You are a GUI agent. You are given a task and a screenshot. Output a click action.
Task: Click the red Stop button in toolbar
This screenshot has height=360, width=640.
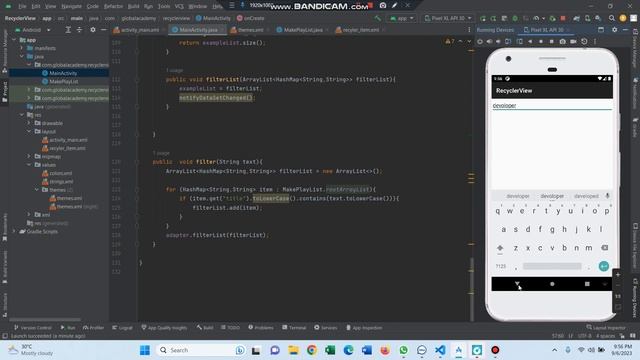click(563, 18)
